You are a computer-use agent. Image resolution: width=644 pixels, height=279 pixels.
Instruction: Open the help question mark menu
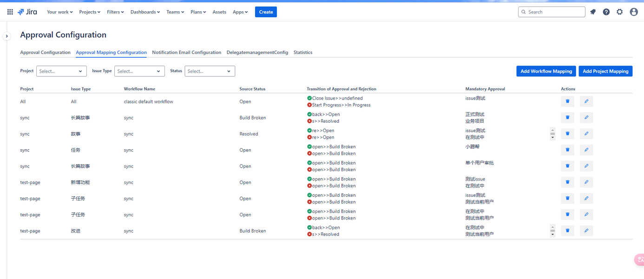606,12
